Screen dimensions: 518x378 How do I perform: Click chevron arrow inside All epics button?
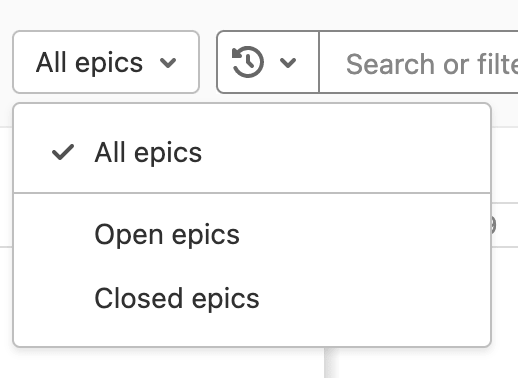[x=168, y=62]
